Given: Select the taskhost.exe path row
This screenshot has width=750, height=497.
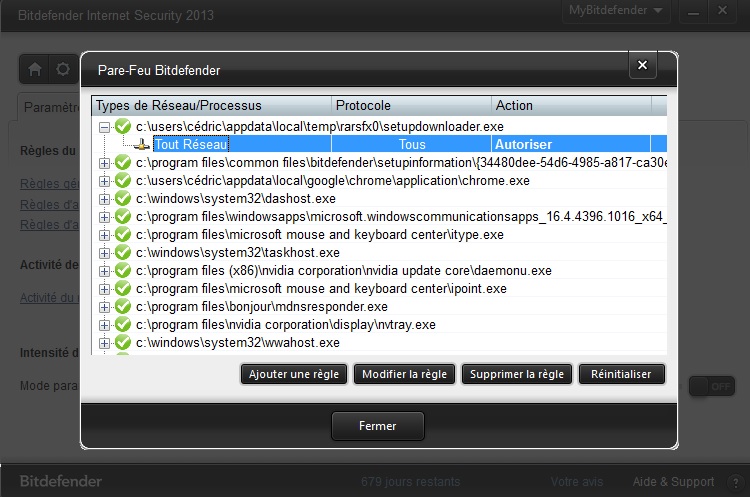Looking at the screenshot, I should coord(238,253).
